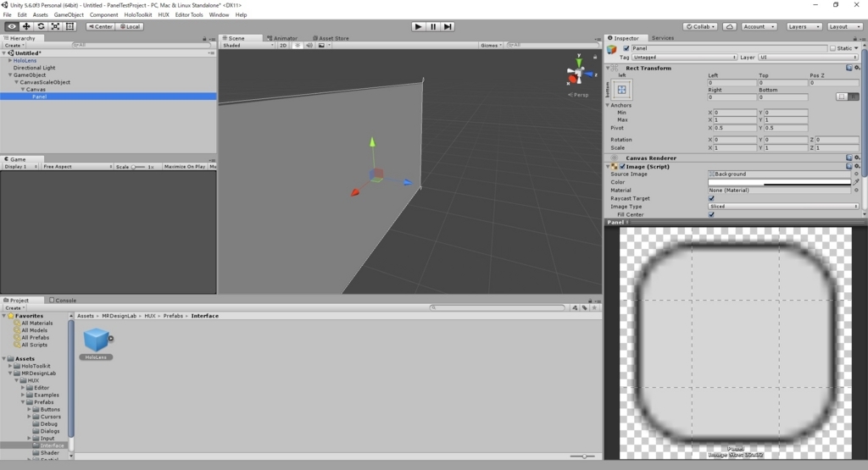The image size is (868, 470).
Task: Open the Editor Tools menu
Action: tap(189, 15)
